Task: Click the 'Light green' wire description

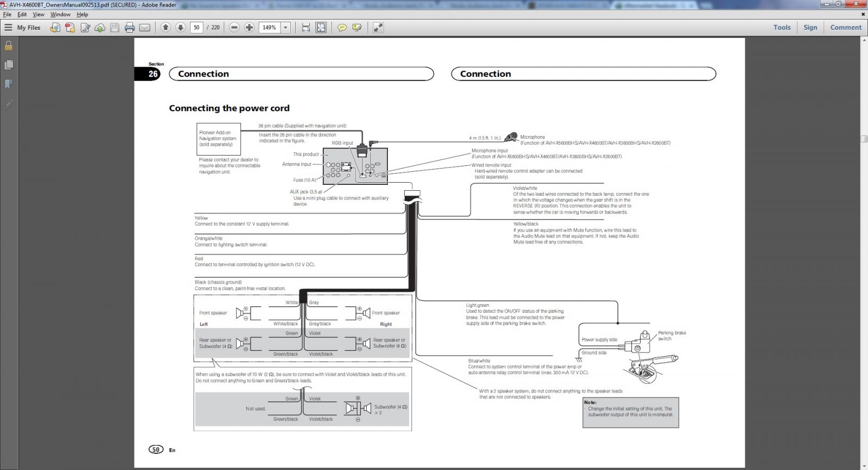Action: pyautogui.click(x=515, y=314)
